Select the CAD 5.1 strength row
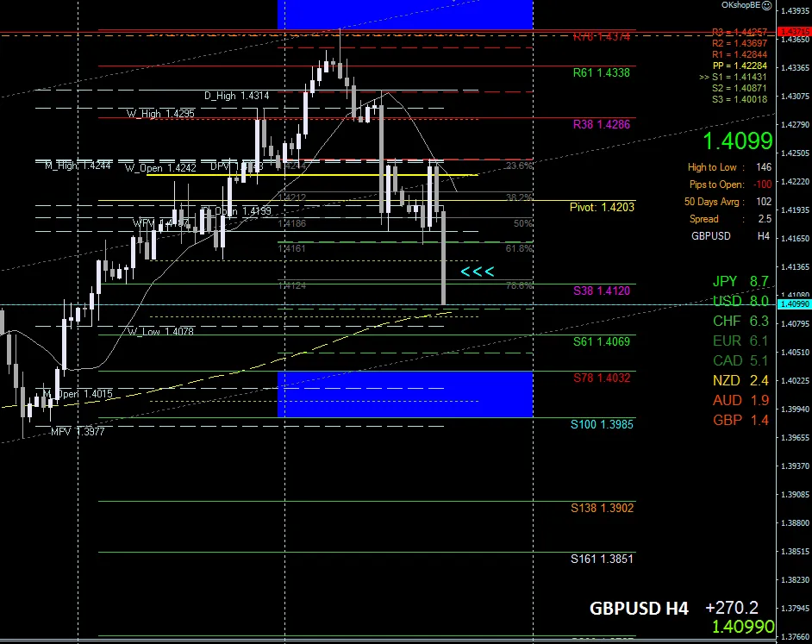812x644 pixels. coord(740,360)
